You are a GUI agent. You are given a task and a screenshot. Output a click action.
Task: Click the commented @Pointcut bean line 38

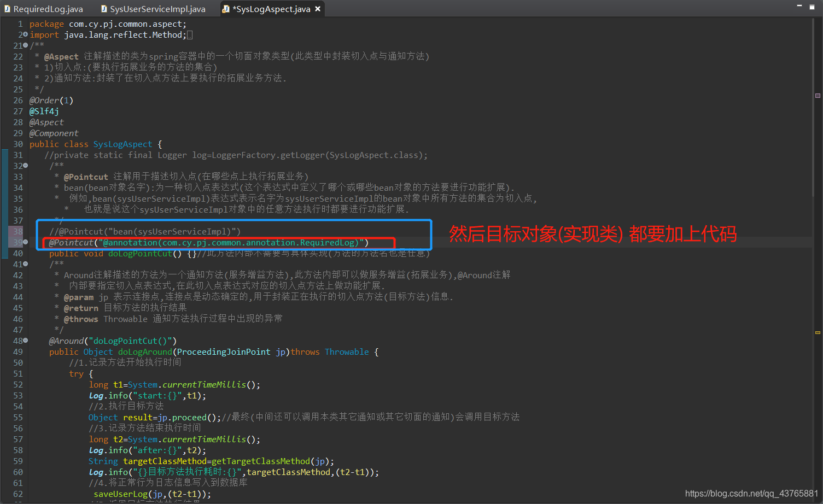[x=145, y=231]
